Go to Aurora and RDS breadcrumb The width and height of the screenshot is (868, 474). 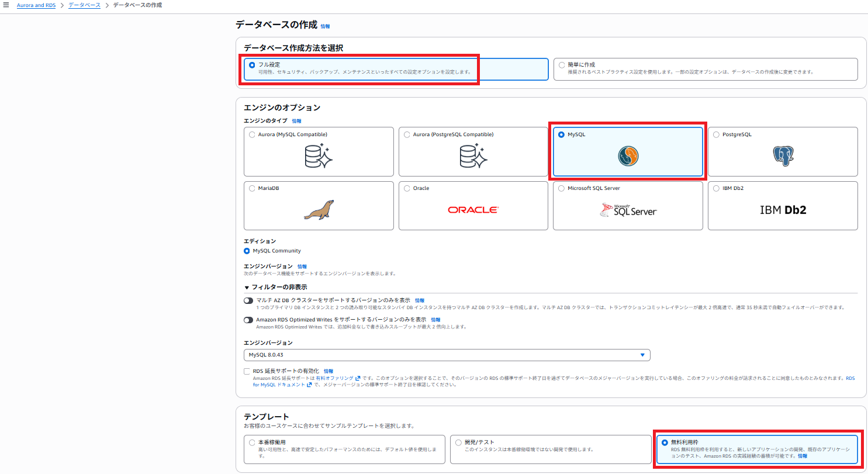click(x=36, y=5)
